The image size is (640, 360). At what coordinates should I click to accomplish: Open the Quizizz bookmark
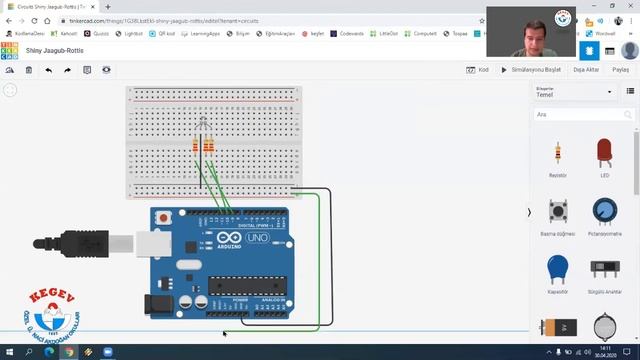coord(97,33)
